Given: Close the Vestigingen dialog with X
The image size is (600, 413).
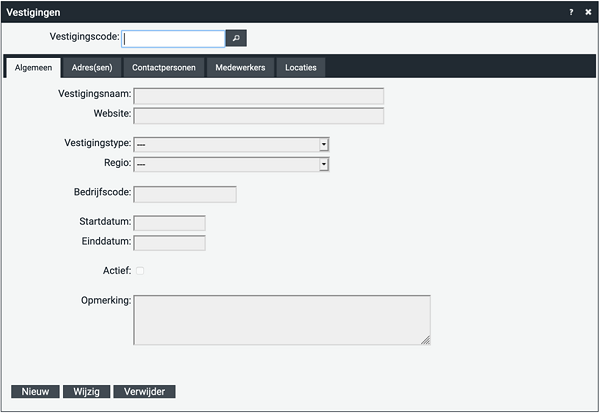Looking at the screenshot, I should pos(588,12).
